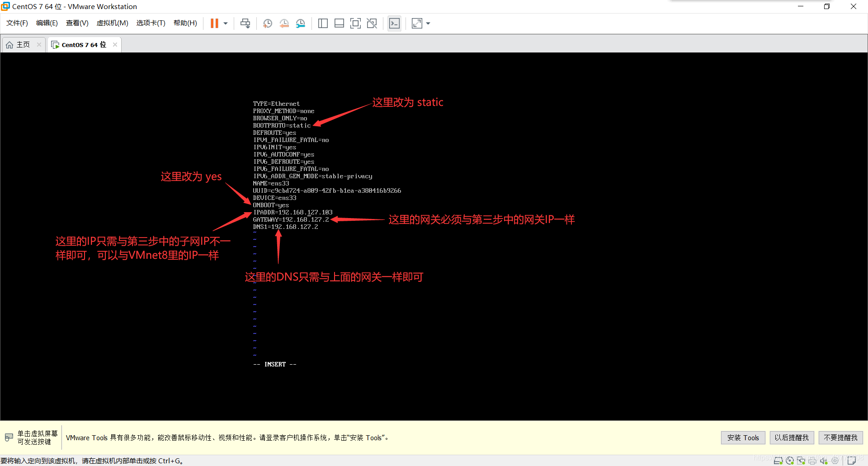Open the 选项卡(T) menu
The width and height of the screenshot is (868, 466).
[x=151, y=23]
